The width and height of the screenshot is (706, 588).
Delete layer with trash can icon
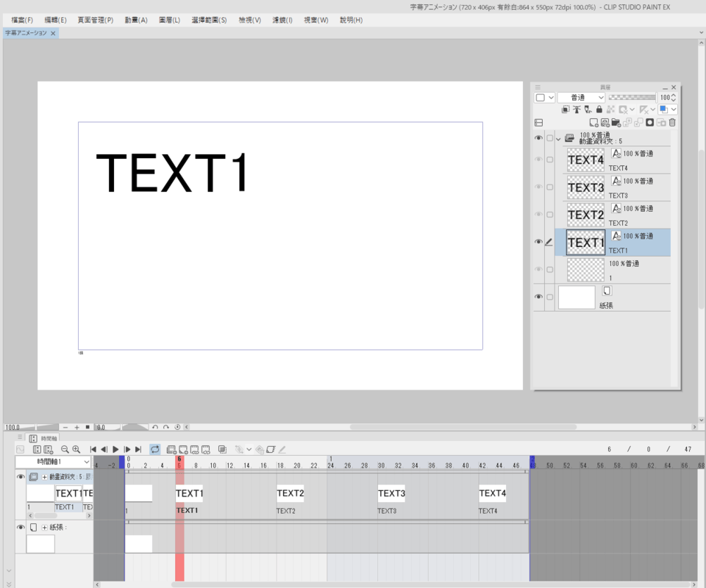[672, 122]
